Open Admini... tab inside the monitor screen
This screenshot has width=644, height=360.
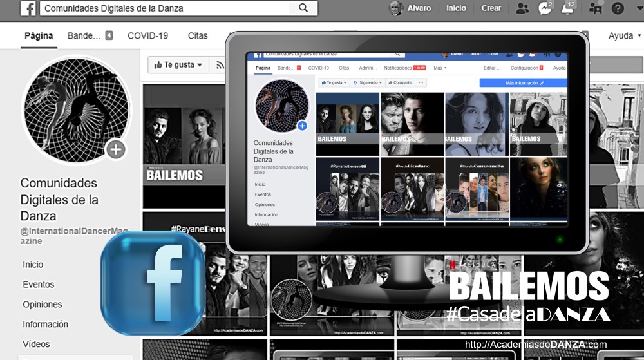pyautogui.click(x=368, y=68)
